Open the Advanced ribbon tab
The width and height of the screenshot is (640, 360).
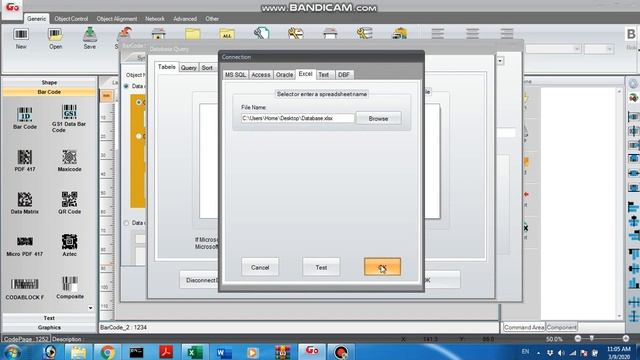(x=185, y=19)
